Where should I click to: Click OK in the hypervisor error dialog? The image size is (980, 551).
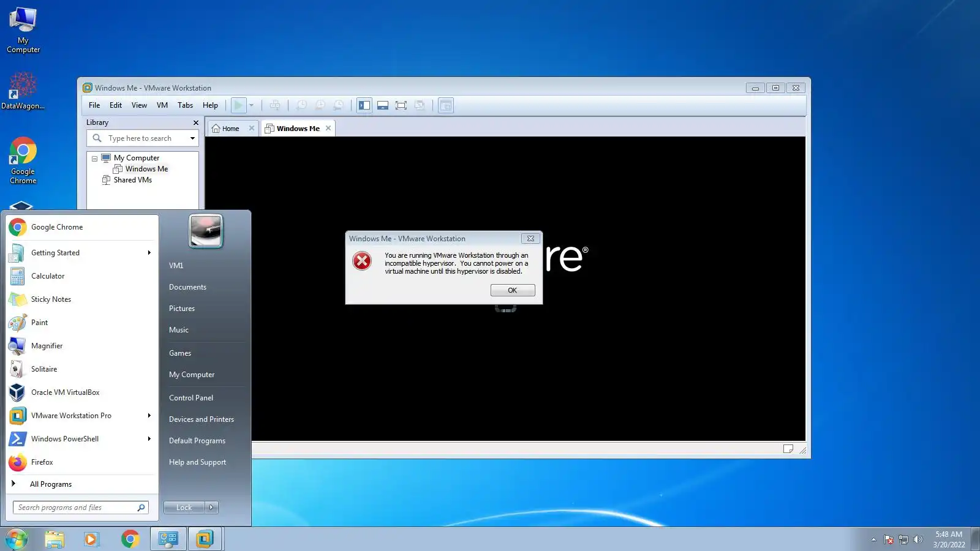coord(513,290)
